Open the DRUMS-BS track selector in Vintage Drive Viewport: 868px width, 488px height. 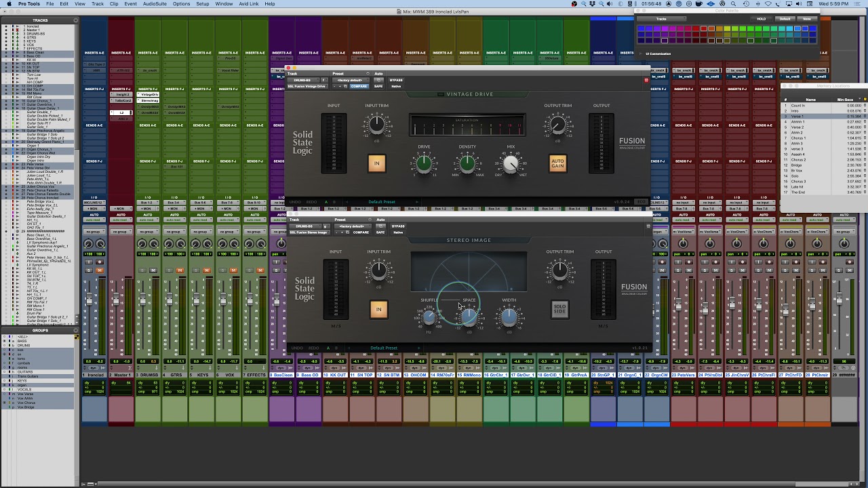pyautogui.click(x=302, y=80)
